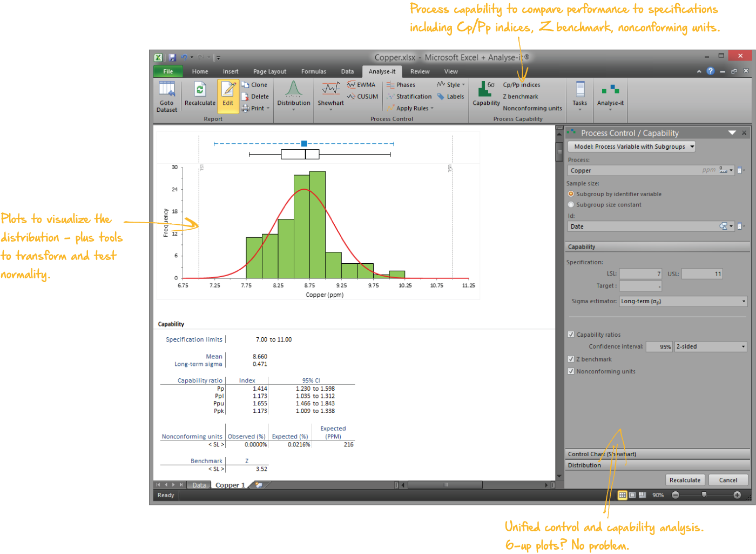Select Subgroup size constant option

pos(571,205)
